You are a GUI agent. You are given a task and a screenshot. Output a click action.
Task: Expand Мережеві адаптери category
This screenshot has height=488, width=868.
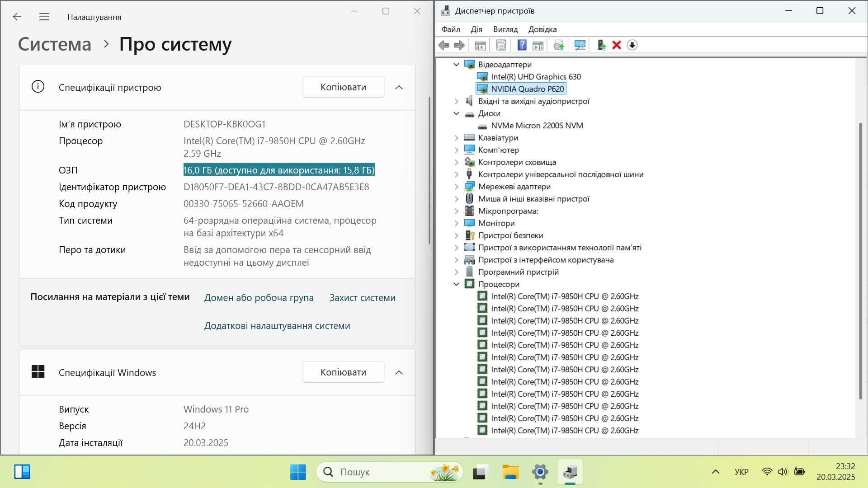click(x=456, y=187)
